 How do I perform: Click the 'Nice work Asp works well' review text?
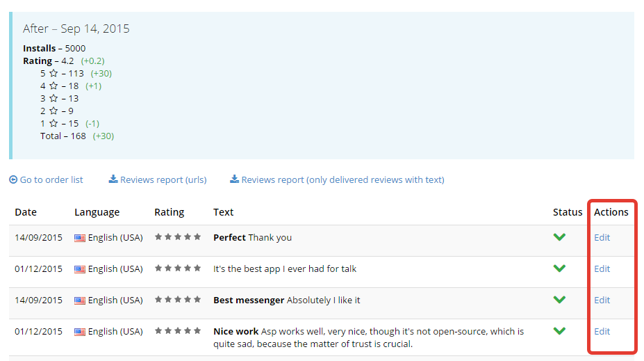click(368, 337)
